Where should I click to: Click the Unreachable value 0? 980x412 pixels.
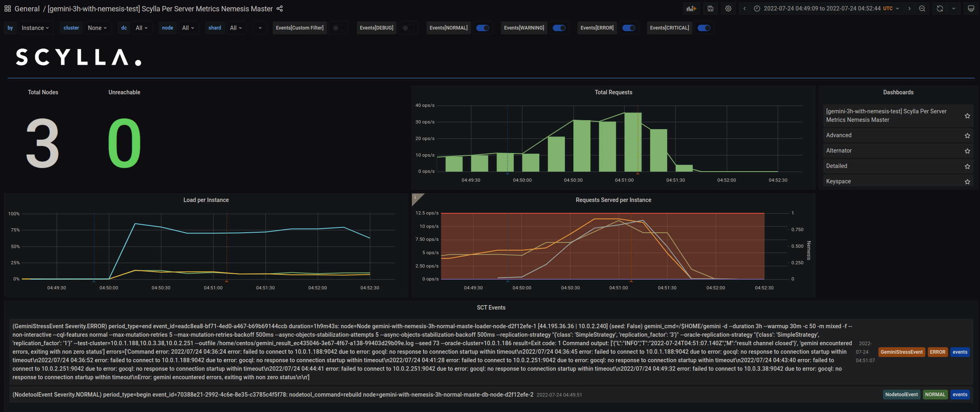(x=124, y=142)
